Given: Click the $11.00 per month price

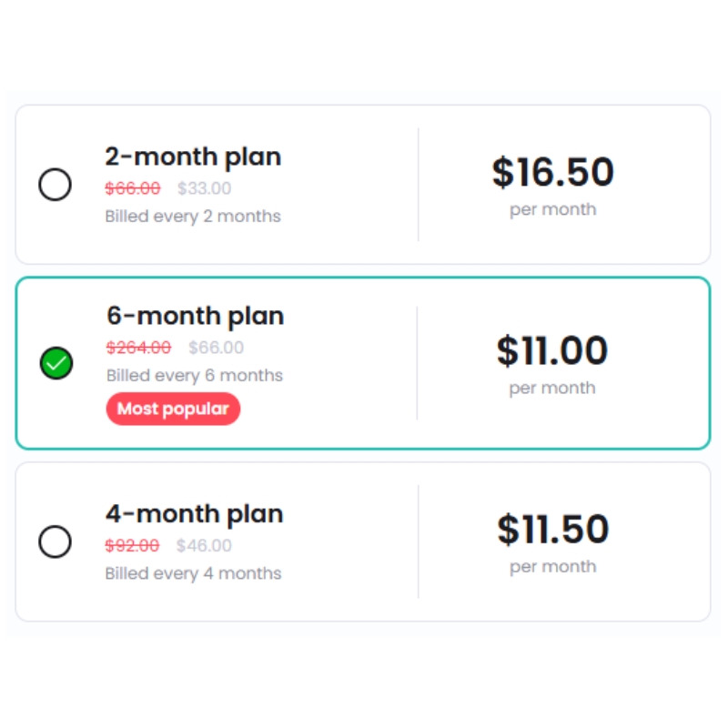Looking at the screenshot, I should point(552,350).
